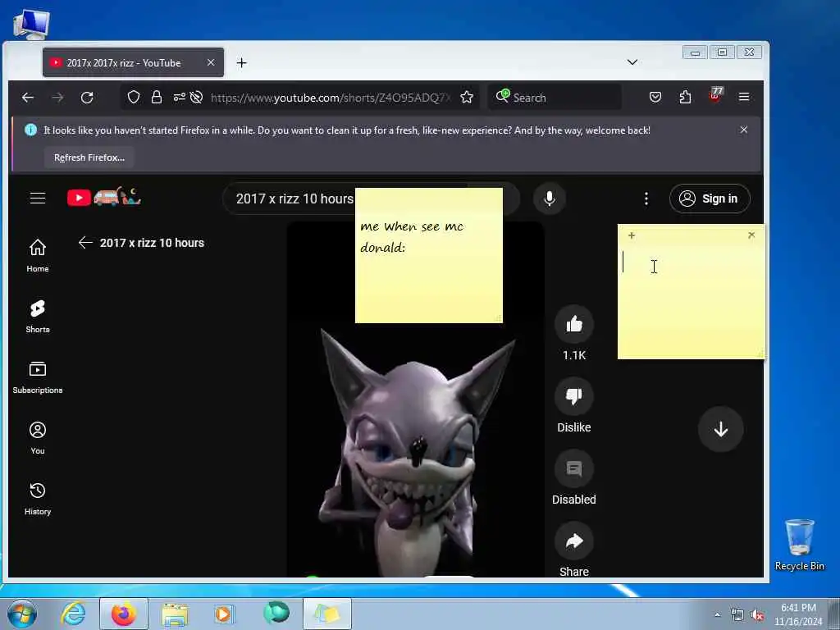The image size is (840, 630).
Task: Close the YouTube tab
Action: 211,62
